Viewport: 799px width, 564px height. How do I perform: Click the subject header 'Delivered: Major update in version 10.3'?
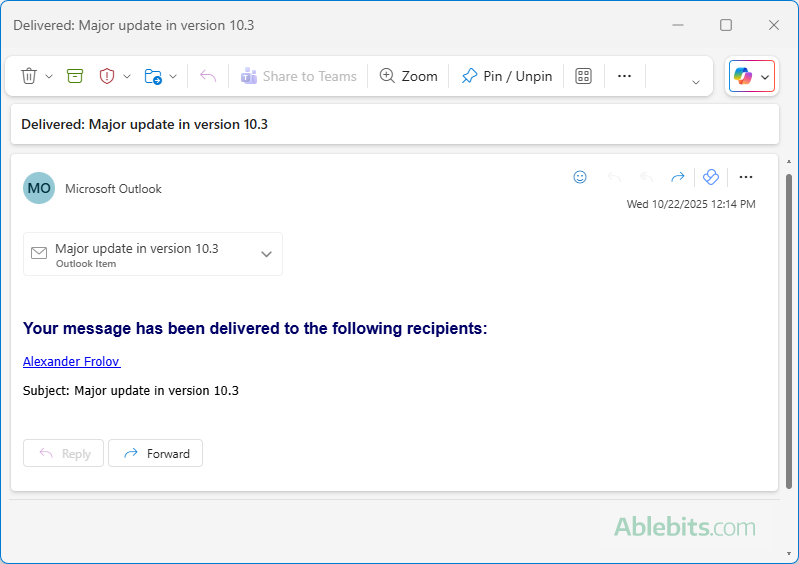pos(144,124)
